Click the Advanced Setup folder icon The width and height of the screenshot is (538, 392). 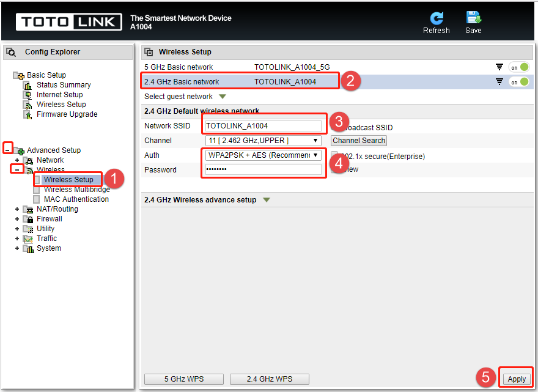[19, 150]
